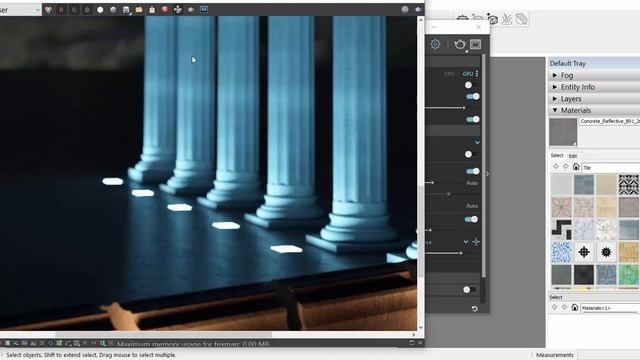Click frame buffer horizontal scrollbar right arrow
Image resolution: width=640 pixels, height=360 pixels.
[x=413, y=334]
